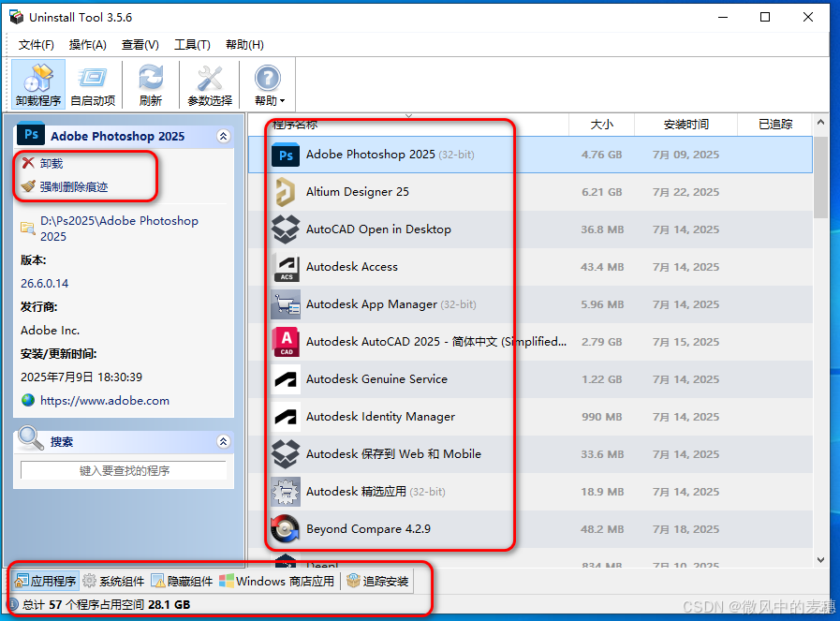Open the 工具(T) menu
Image resolution: width=840 pixels, height=621 pixels.
pos(192,44)
